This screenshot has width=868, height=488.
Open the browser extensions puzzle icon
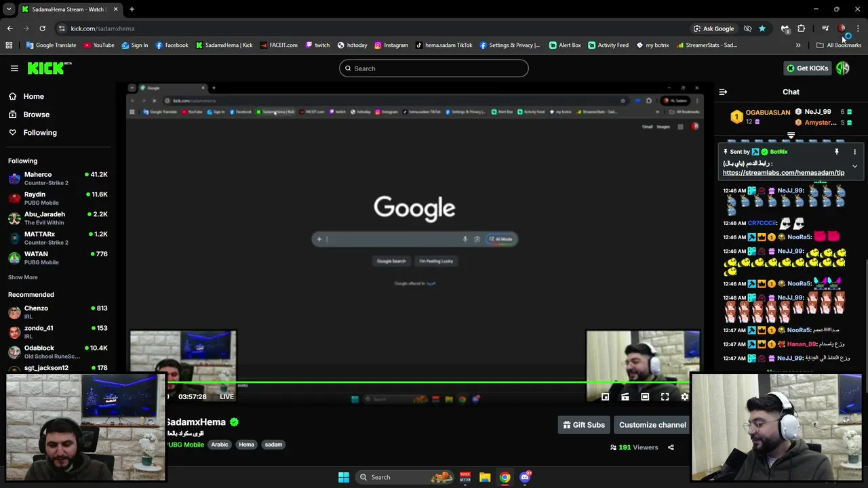click(x=802, y=28)
